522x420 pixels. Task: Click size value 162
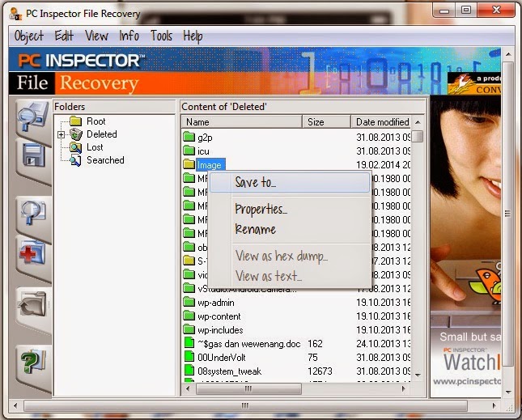315,344
